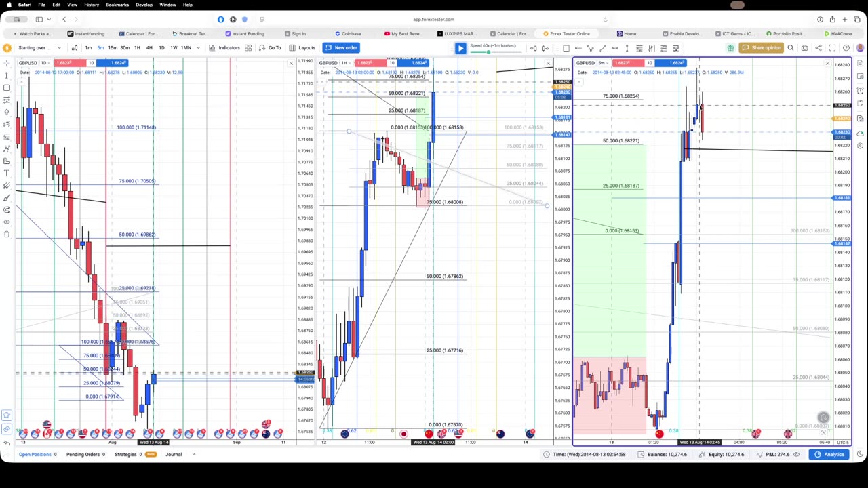The width and height of the screenshot is (868, 488).
Task: Switch timeframe to 1D
Action: point(161,47)
